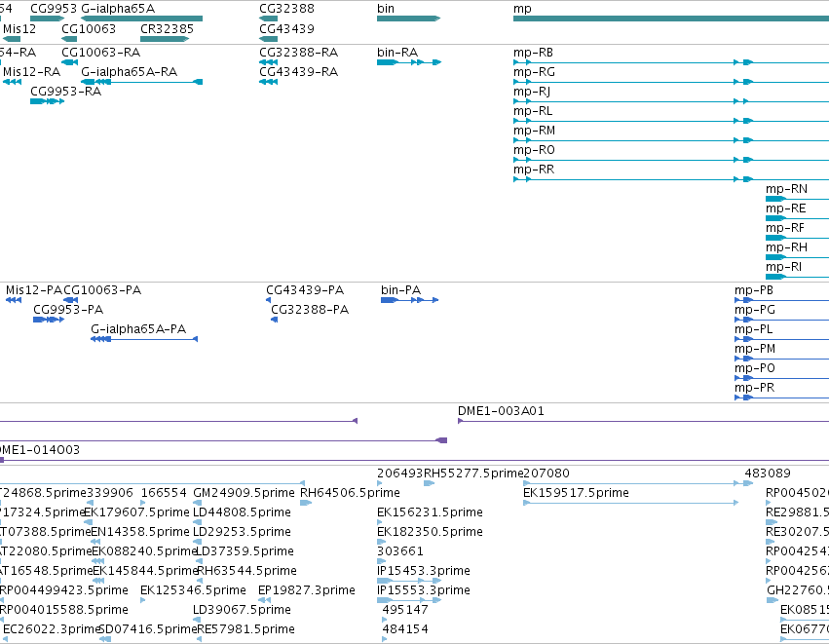This screenshot has width=829, height=644.
Task: Click the LD39067.5prime EST label
Action: tap(242, 610)
